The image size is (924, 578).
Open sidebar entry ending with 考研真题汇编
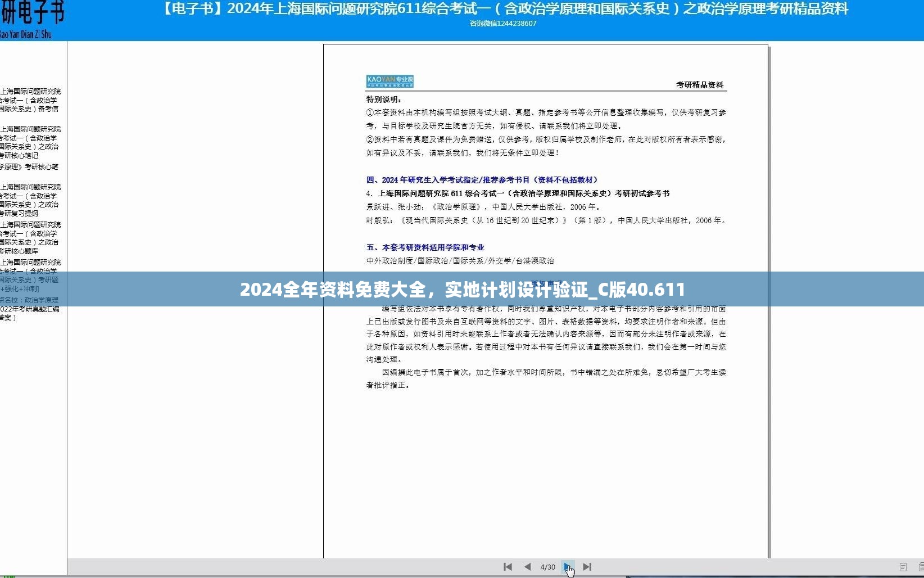pos(30,309)
